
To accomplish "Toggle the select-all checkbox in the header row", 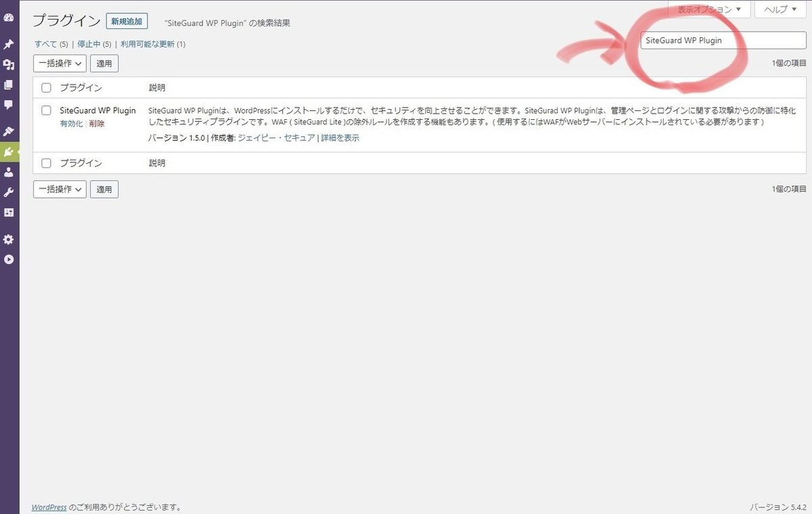I will 46,87.
